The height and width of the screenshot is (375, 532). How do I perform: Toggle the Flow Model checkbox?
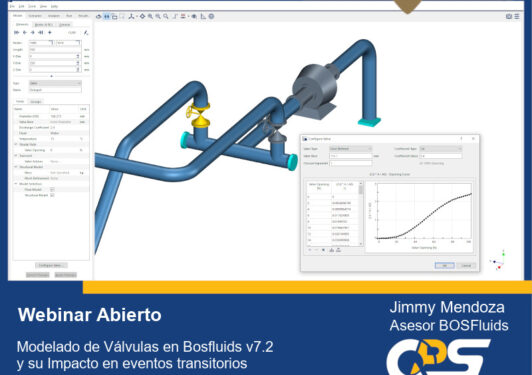tap(52, 189)
